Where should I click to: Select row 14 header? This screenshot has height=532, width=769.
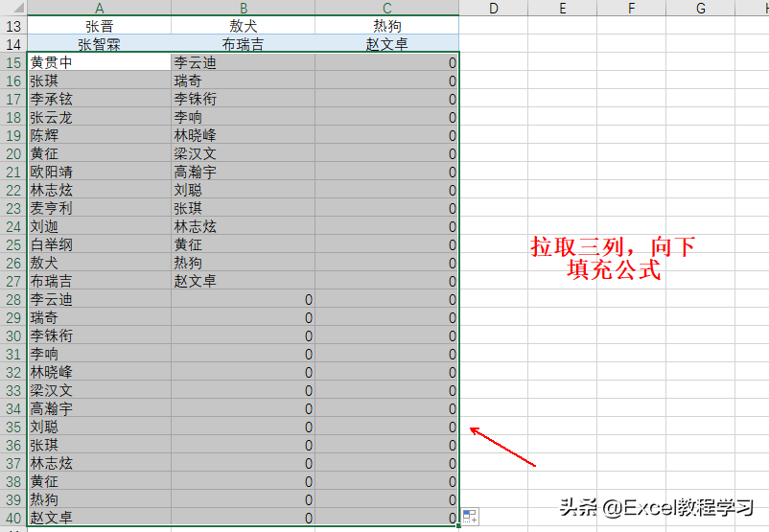point(13,44)
